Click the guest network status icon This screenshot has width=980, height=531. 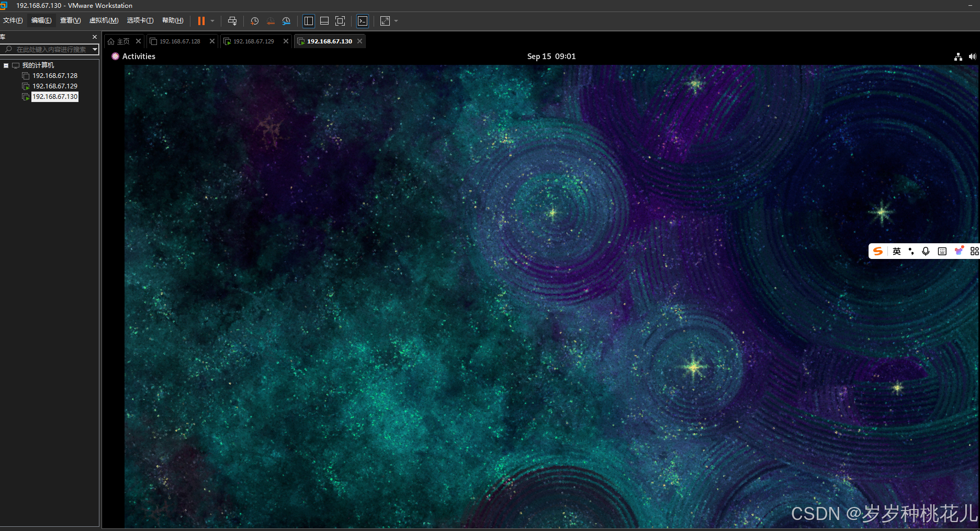pyautogui.click(x=958, y=57)
